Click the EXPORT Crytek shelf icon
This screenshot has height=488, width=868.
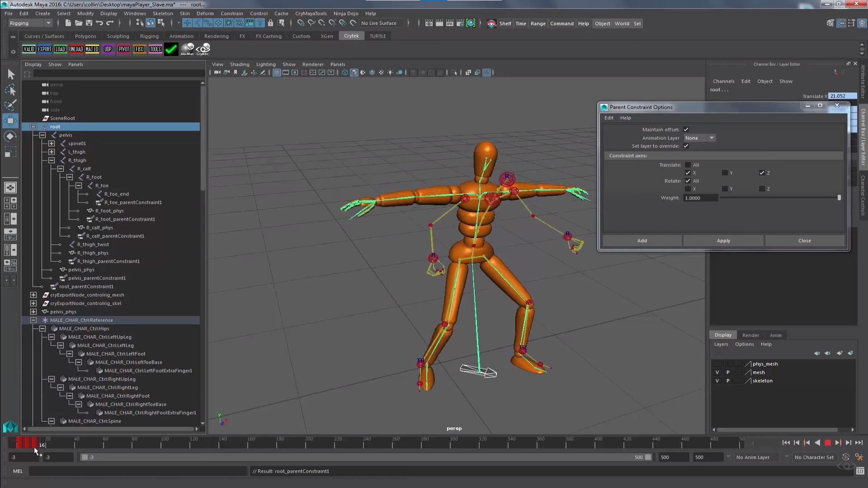click(x=45, y=49)
